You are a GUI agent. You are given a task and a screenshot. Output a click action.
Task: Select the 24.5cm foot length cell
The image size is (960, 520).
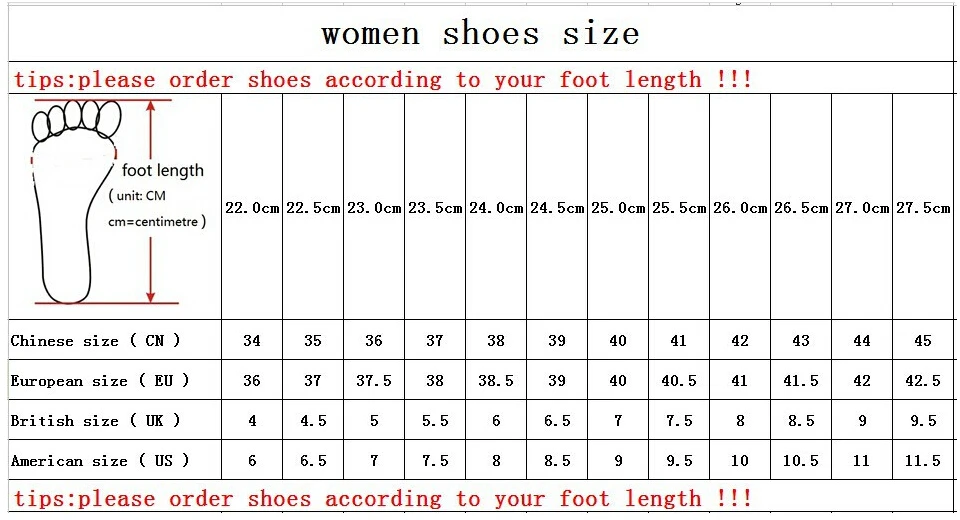coord(557,207)
